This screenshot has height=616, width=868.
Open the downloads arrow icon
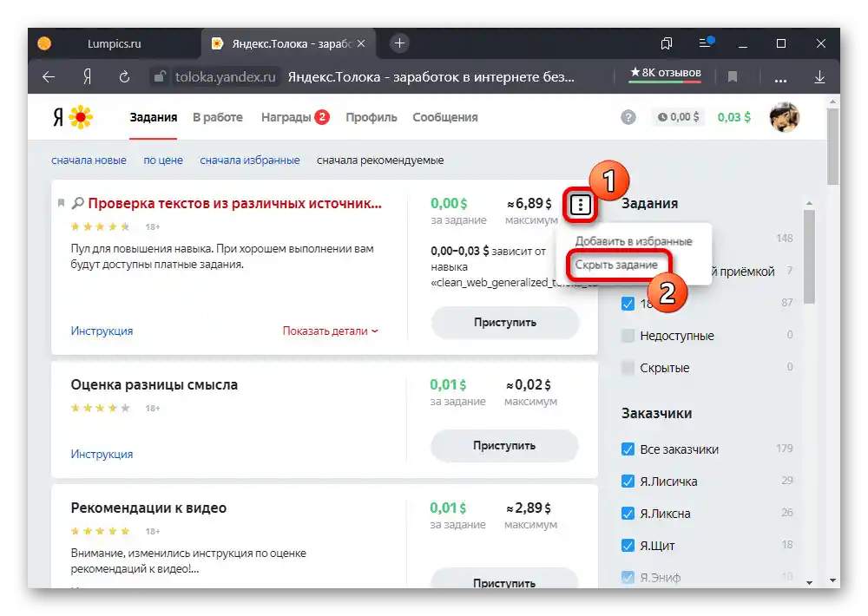(x=820, y=77)
